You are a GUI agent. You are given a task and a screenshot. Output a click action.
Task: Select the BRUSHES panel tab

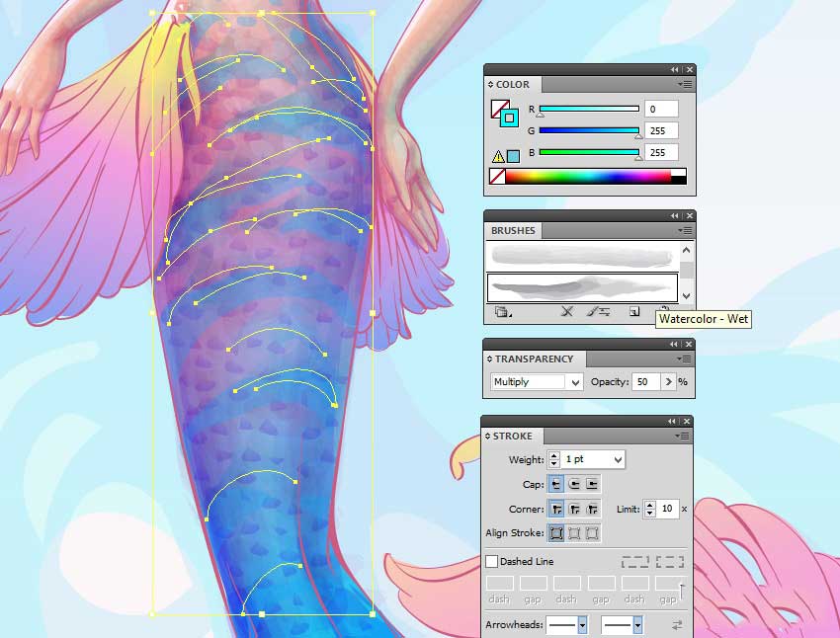coord(513,231)
